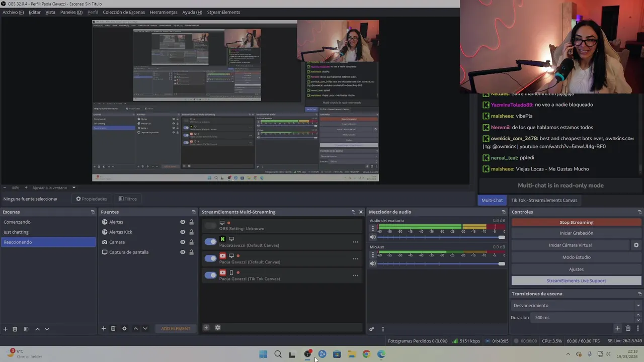The width and height of the screenshot is (644, 362).
Task: Undock the Mezclador de audio panel
Action: [x=504, y=212]
